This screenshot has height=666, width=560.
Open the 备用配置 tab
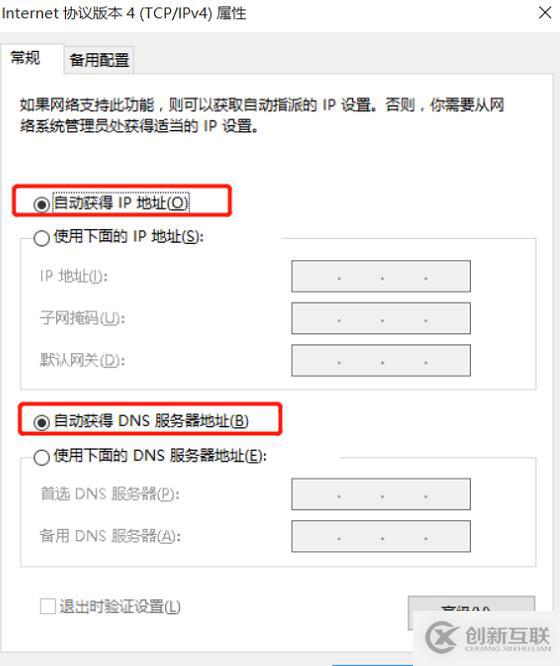(99, 60)
